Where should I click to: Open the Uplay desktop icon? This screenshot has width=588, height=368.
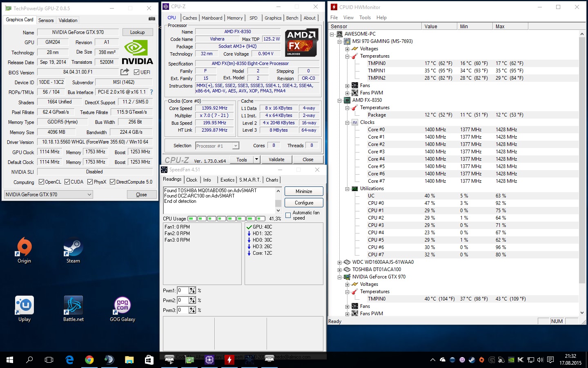(x=24, y=309)
